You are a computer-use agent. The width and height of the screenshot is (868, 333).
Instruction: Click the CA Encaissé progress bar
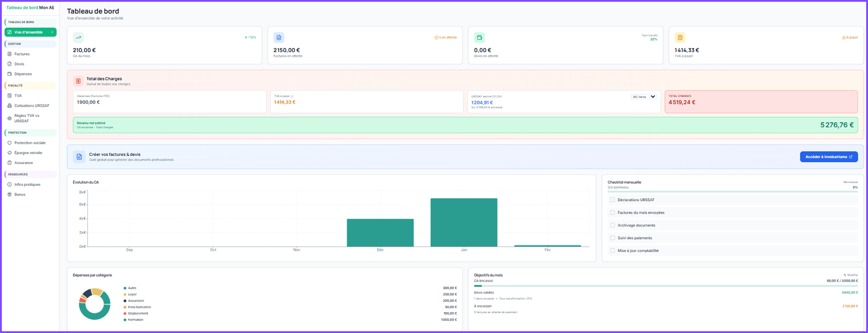(x=665, y=286)
